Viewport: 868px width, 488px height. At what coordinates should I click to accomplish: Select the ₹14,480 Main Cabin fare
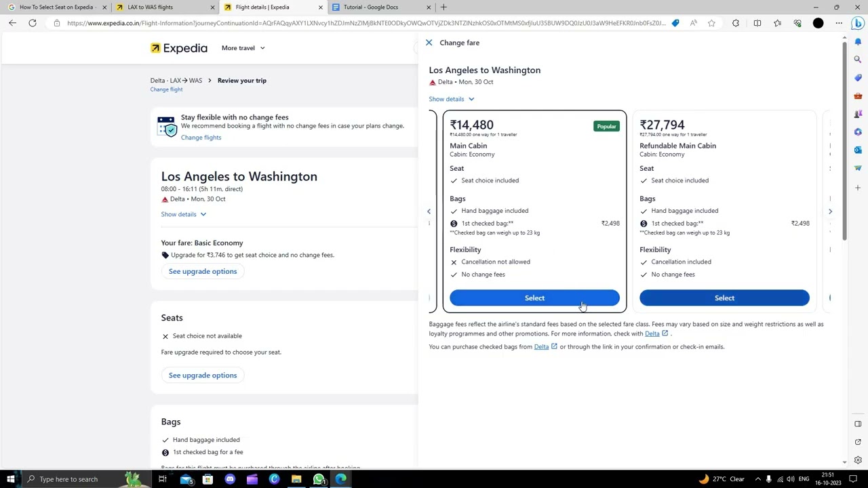[534, 298]
